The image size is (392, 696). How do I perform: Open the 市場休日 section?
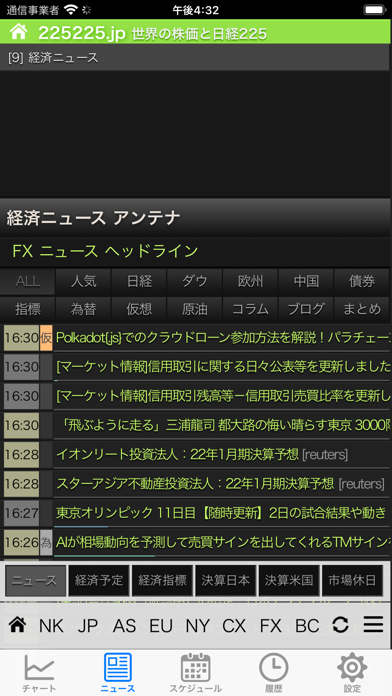[352, 580]
